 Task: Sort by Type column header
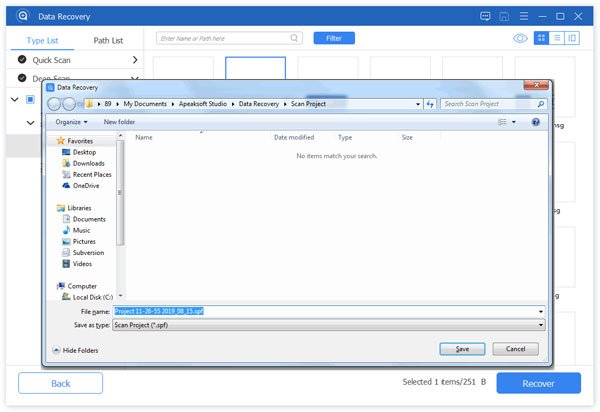(x=345, y=137)
